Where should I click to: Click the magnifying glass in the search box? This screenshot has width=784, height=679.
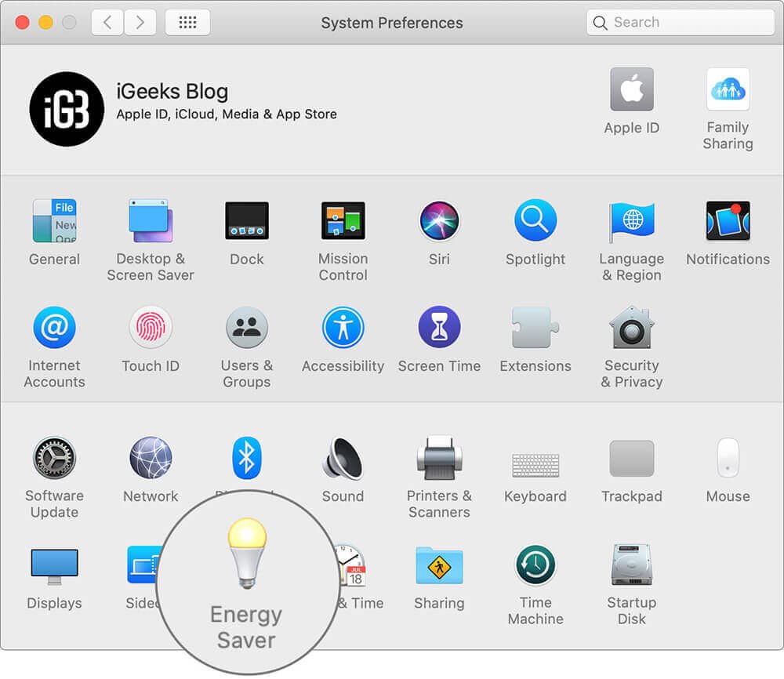(600, 23)
